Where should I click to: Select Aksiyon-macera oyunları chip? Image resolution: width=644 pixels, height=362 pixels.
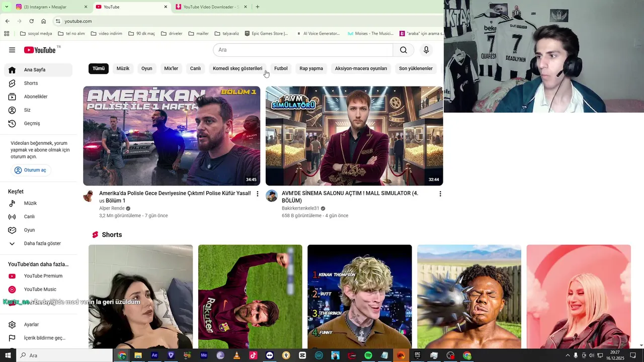[x=361, y=68]
